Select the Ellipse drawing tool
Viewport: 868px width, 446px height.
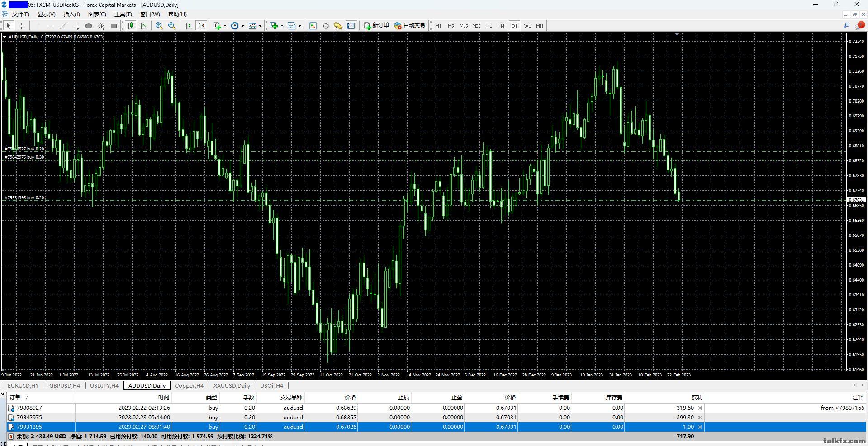tap(89, 26)
